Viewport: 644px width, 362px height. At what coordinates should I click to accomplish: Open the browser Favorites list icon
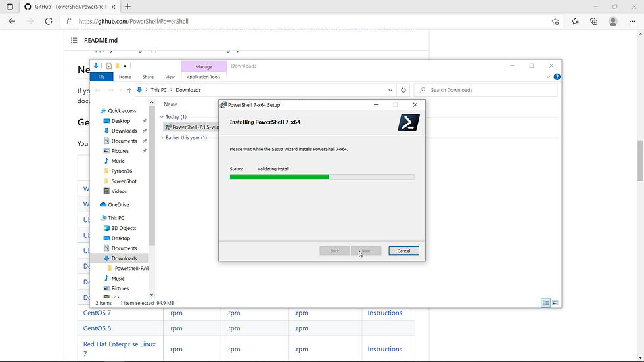575,21
